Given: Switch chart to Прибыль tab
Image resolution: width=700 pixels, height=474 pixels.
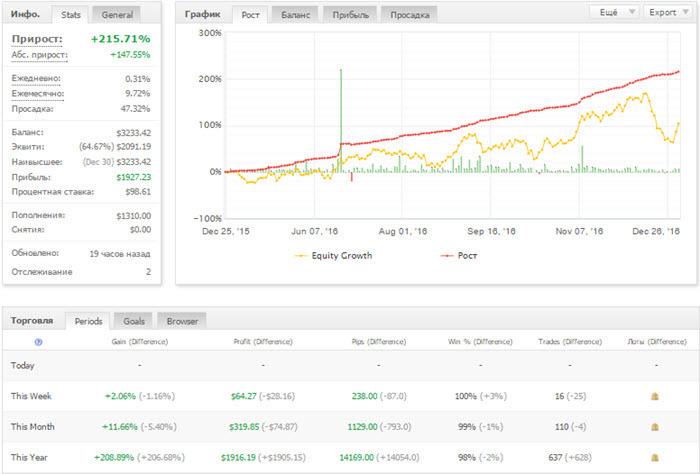Looking at the screenshot, I should pyautogui.click(x=350, y=15).
